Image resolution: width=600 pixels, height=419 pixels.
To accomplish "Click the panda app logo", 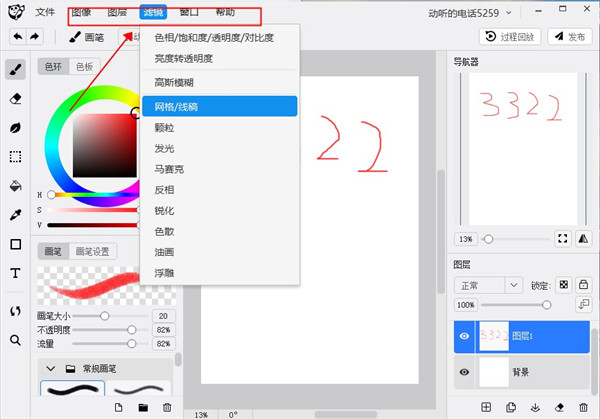I will 16,12.
